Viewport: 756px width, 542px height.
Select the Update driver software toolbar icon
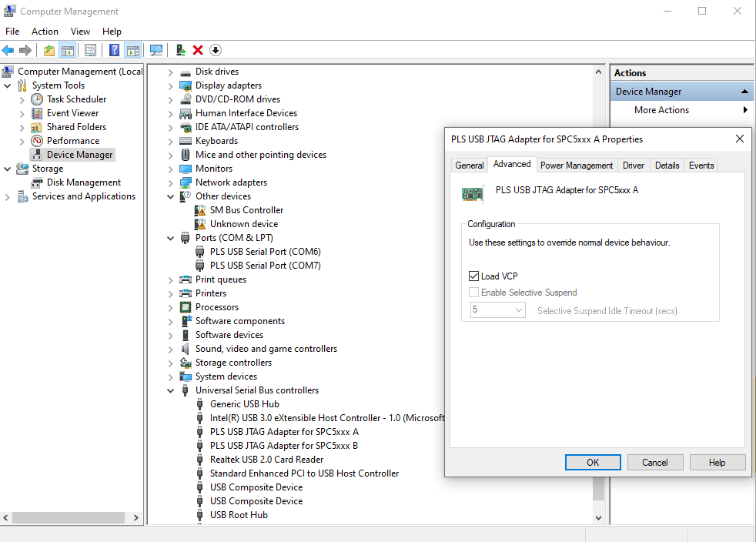click(x=179, y=50)
